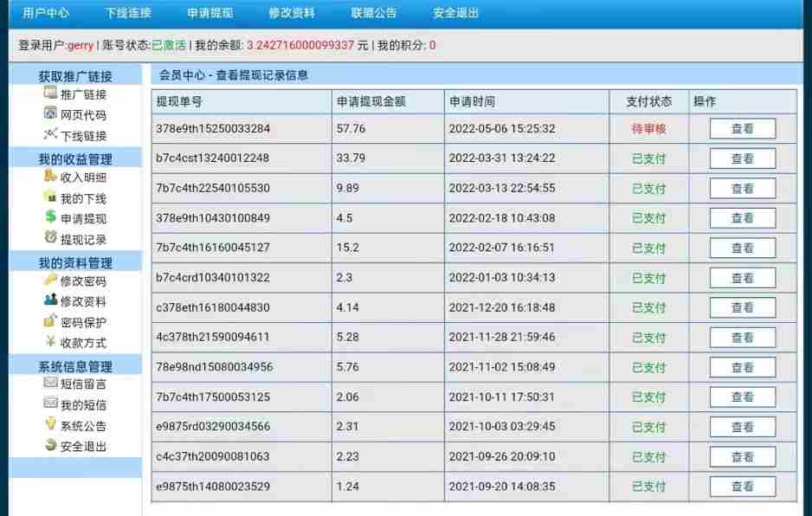The width and height of the screenshot is (812, 516).
Task: Click the 网页代码 sidebar icon
Action: pos(50,113)
